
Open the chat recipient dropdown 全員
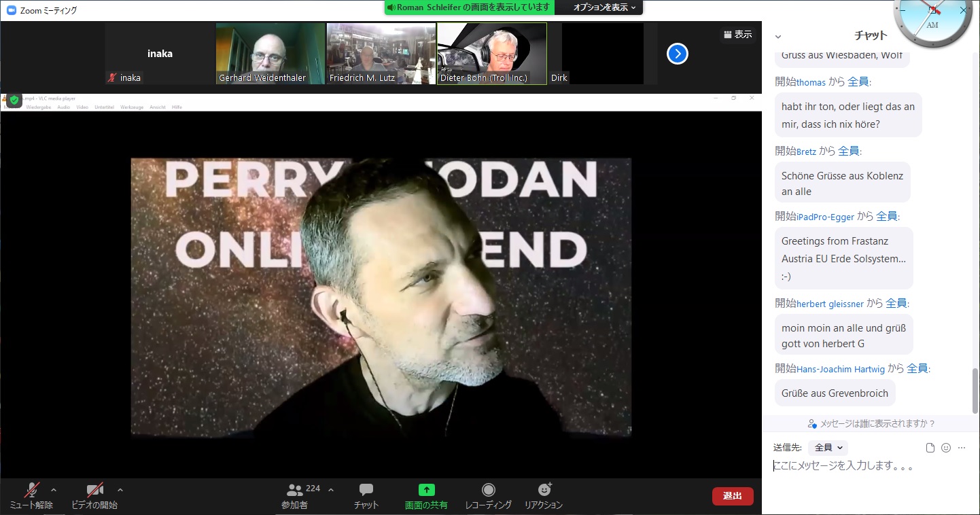click(828, 448)
